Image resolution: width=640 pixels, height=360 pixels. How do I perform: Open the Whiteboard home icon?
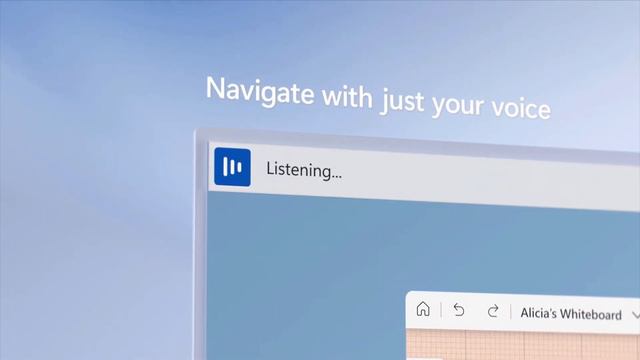[x=423, y=309]
